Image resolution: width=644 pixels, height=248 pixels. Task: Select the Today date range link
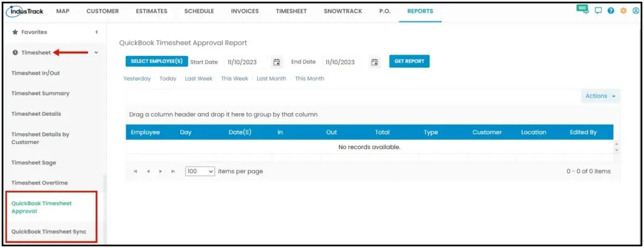(168, 79)
